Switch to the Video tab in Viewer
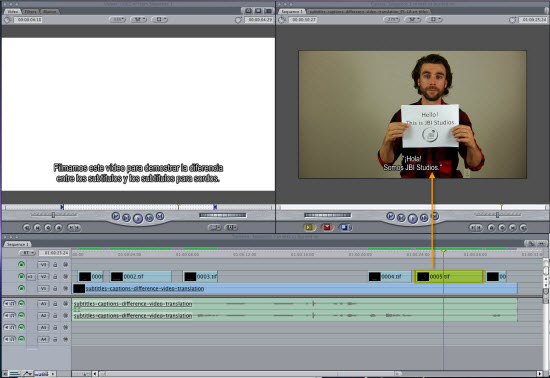This screenshot has height=378, width=550. pyautogui.click(x=13, y=12)
